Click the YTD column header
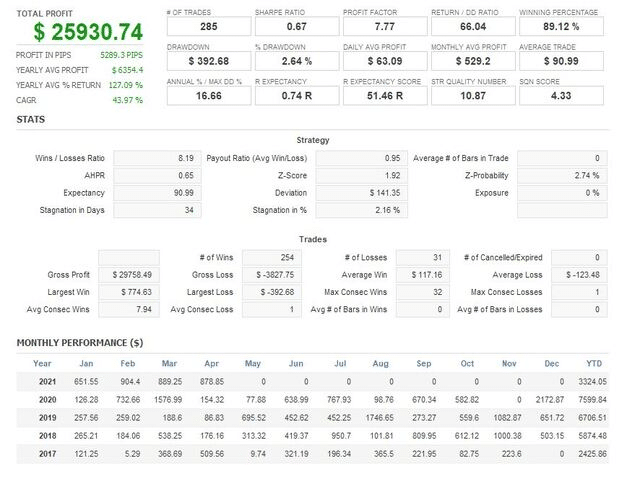 [x=593, y=363]
